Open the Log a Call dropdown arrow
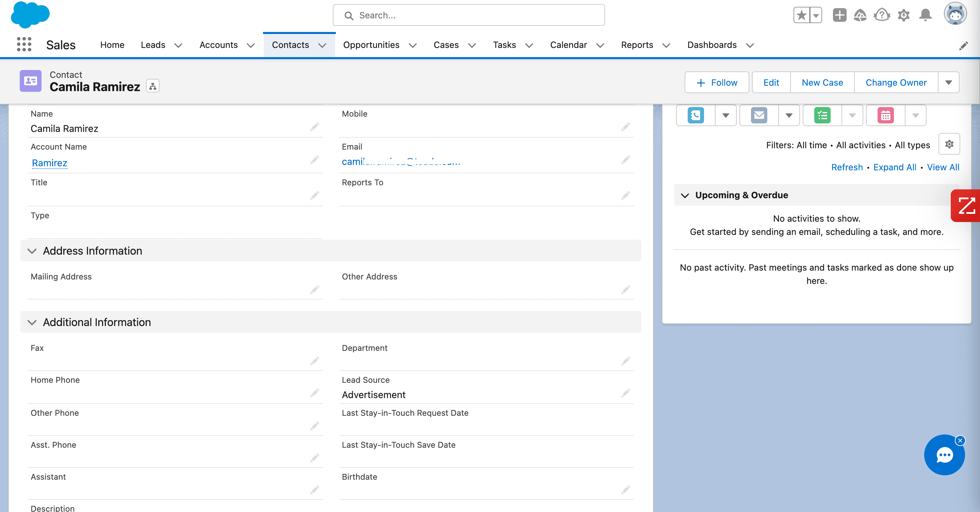980x512 pixels. [x=725, y=115]
